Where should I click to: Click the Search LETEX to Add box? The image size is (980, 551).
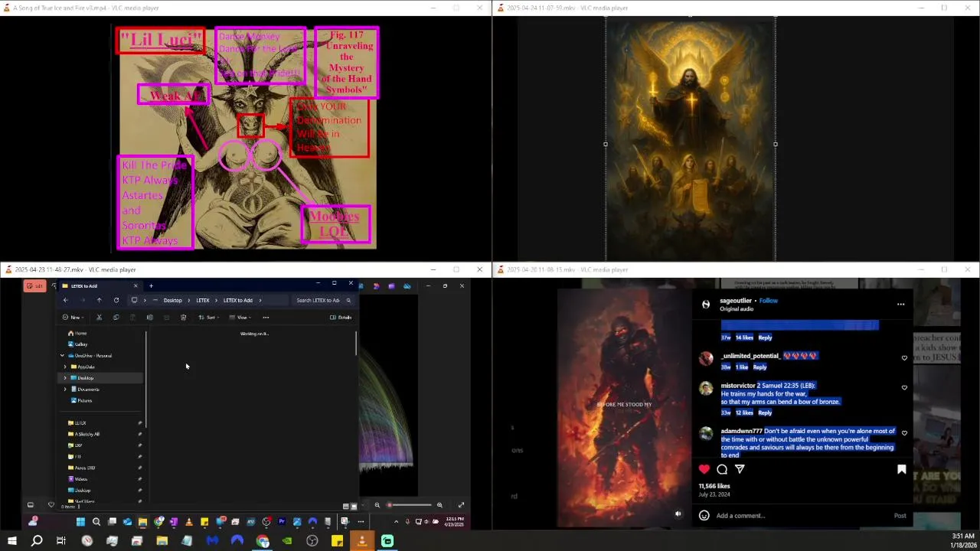[x=323, y=300]
